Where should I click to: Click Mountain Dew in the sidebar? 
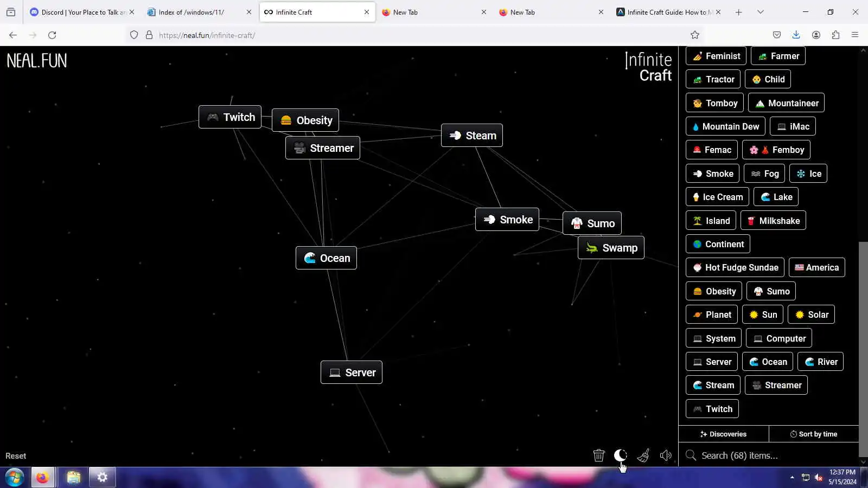(725, 126)
